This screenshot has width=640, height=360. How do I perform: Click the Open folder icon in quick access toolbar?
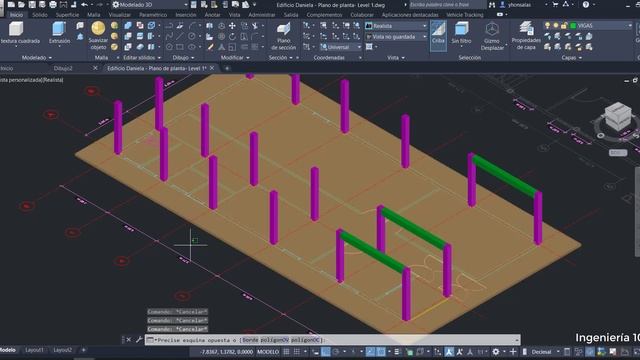point(21,4)
